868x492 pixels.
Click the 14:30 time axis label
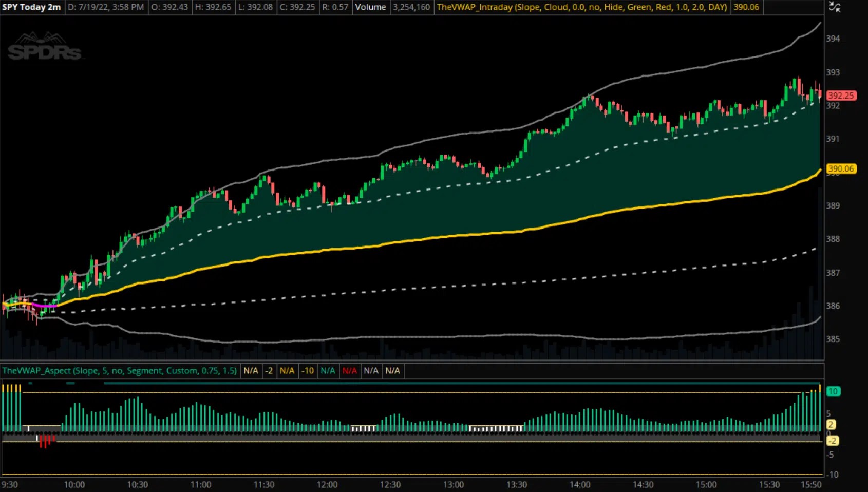[x=643, y=485]
